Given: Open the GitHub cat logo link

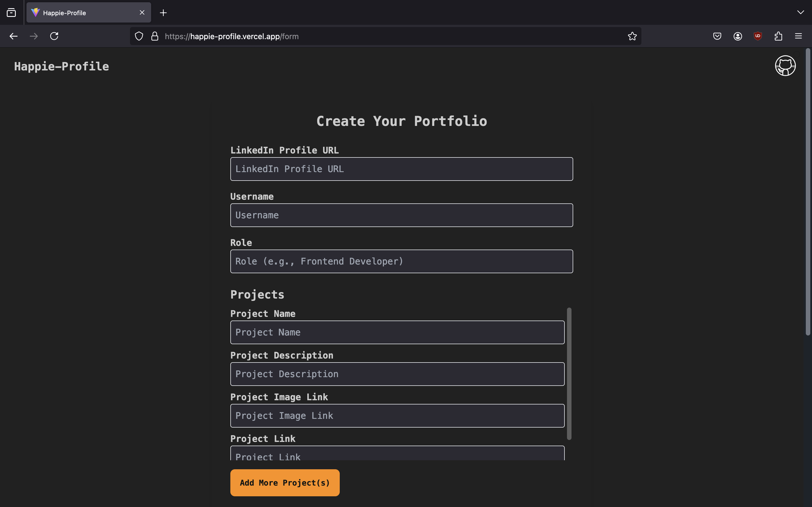Looking at the screenshot, I should coord(785,66).
